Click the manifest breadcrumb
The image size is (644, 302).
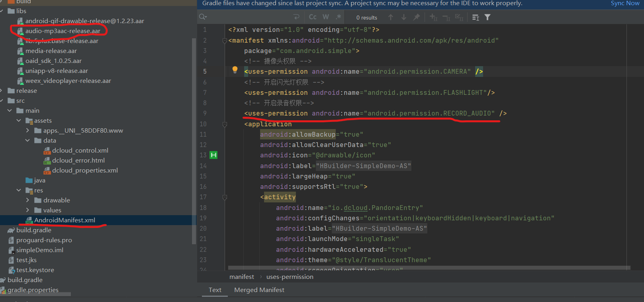click(x=242, y=277)
